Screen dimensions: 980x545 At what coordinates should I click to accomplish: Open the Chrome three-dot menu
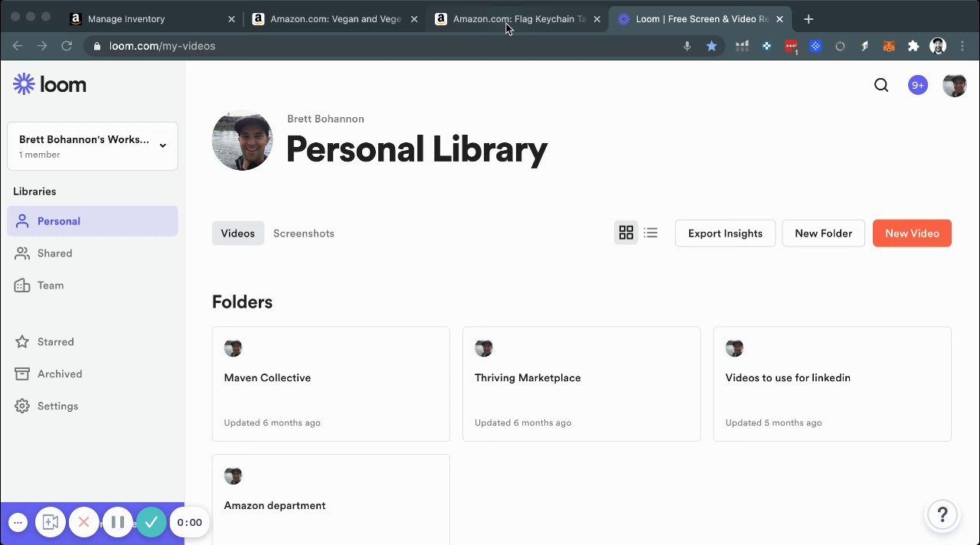pyautogui.click(x=962, y=46)
